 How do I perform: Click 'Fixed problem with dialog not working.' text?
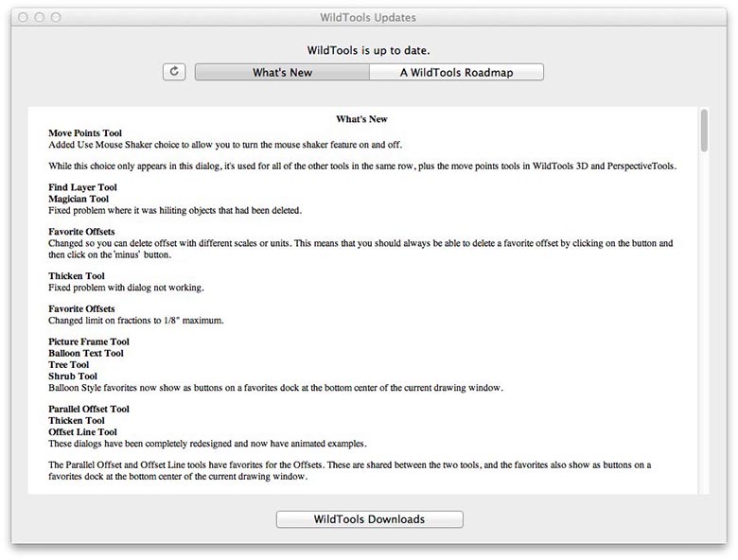point(126,288)
